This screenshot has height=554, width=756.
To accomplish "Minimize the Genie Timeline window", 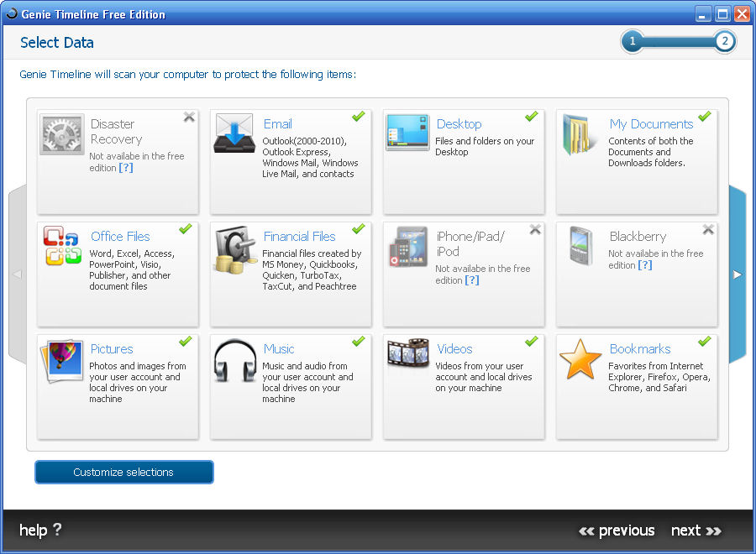I will (x=703, y=14).
